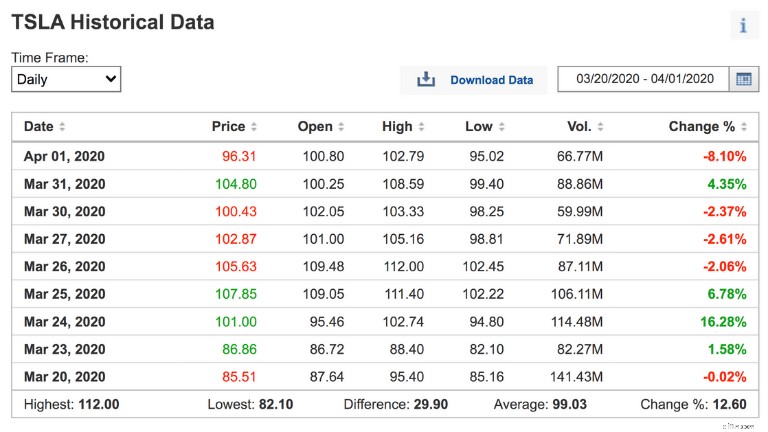Sort table by Change % column arrows
Image resolution: width=768 pixels, height=432 pixels.
(x=744, y=127)
